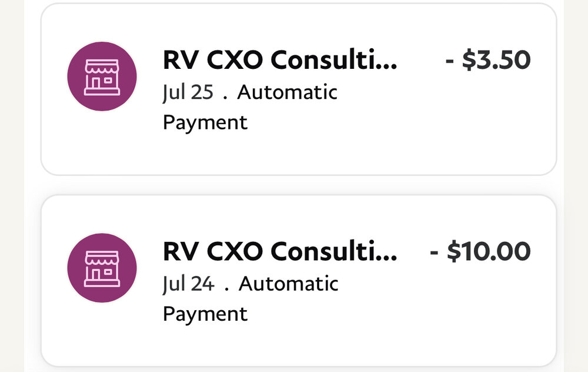The width and height of the screenshot is (588, 372).
Task: Open the RV CXO Consulti... title dated Jul 24
Action: [280, 252]
